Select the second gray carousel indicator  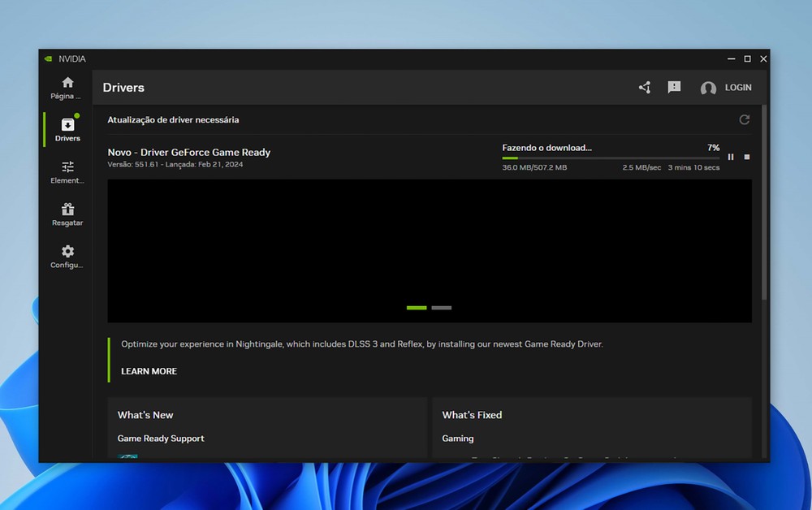coord(441,308)
